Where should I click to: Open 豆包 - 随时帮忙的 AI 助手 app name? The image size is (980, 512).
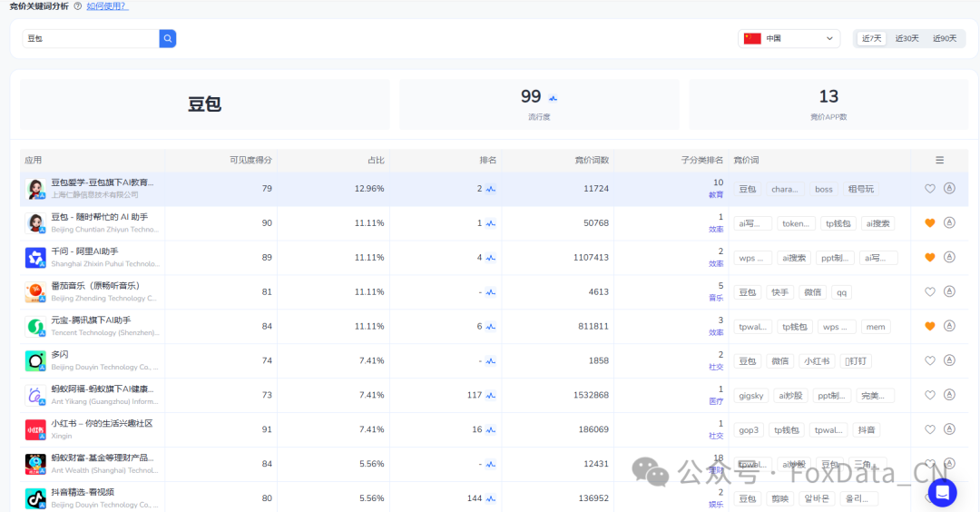100,217
